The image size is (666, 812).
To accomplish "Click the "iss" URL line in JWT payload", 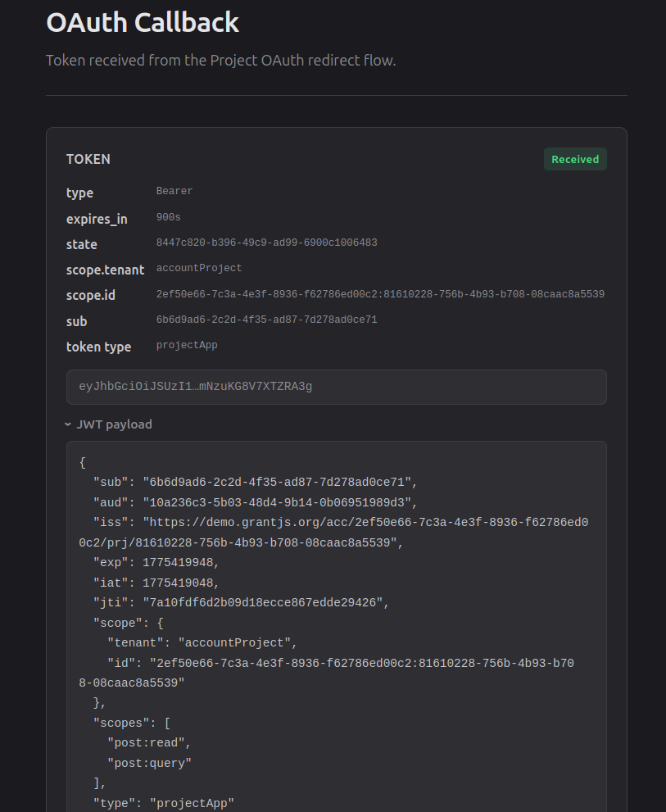I will (x=333, y=533).
